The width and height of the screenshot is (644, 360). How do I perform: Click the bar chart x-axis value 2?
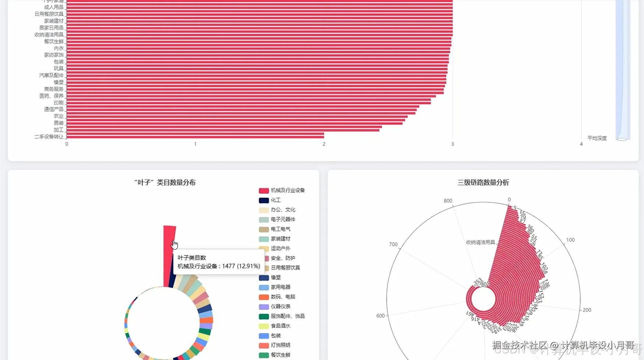pyautogui.click(x=324, y=144)
